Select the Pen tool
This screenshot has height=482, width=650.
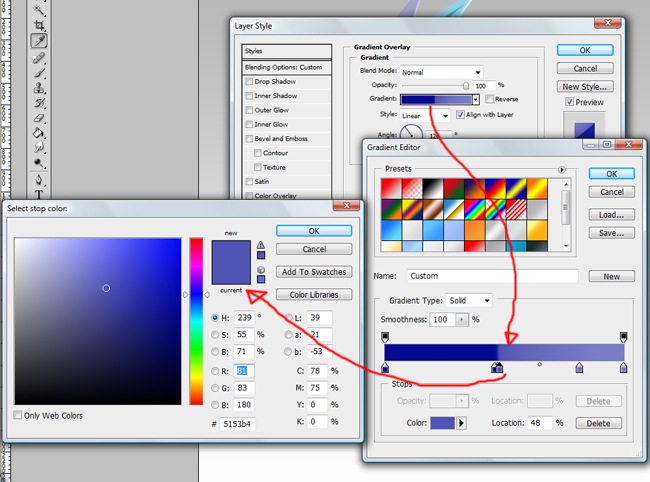pos(39,180)
